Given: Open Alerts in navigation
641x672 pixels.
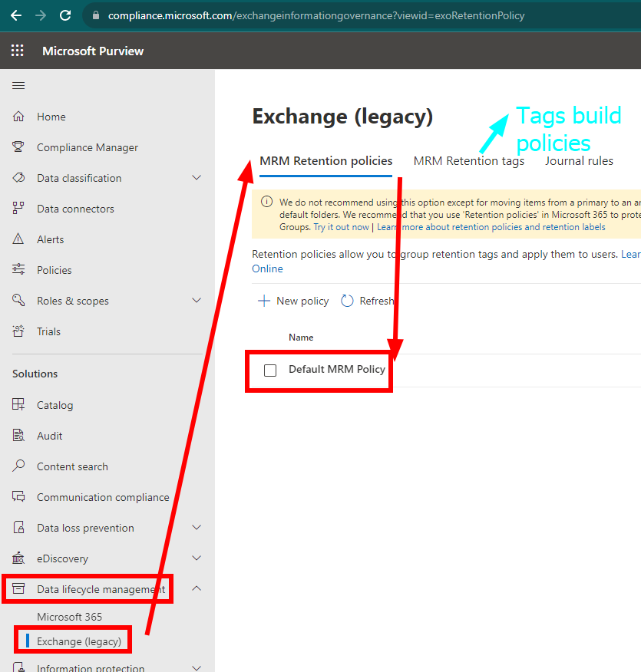Looking at the screenshot, I should click(x=51, y=239).
